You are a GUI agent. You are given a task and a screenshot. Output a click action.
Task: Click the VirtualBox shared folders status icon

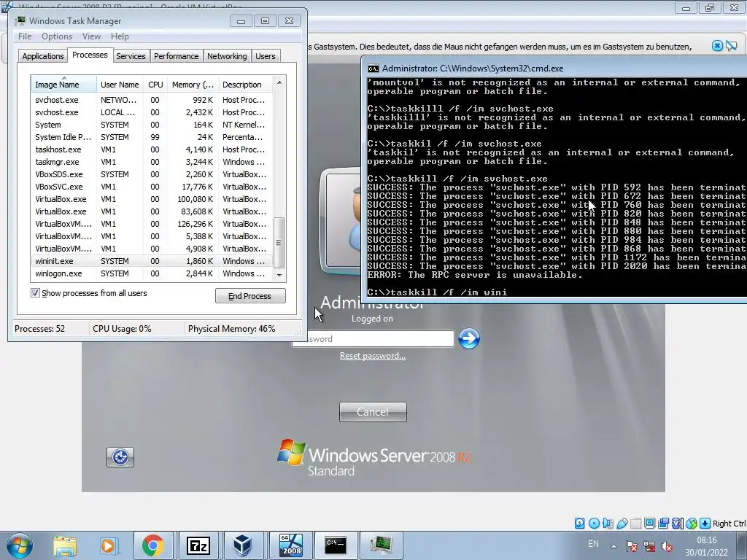point(636,524)
